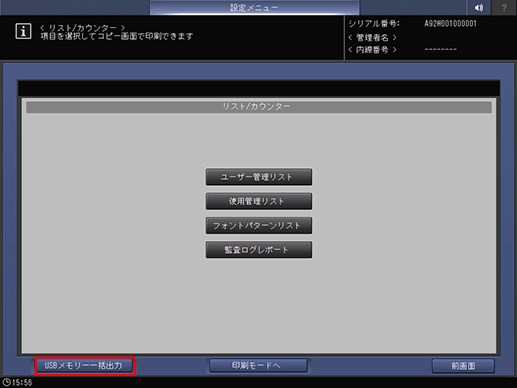Click the speaker sound icon

[479, 7]
